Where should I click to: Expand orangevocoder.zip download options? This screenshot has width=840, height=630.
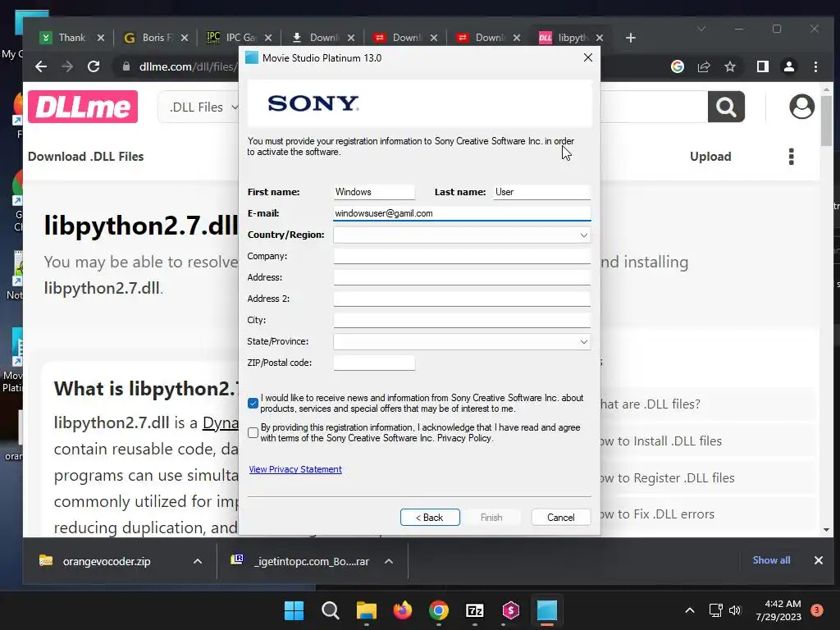(x=197, y=561)
